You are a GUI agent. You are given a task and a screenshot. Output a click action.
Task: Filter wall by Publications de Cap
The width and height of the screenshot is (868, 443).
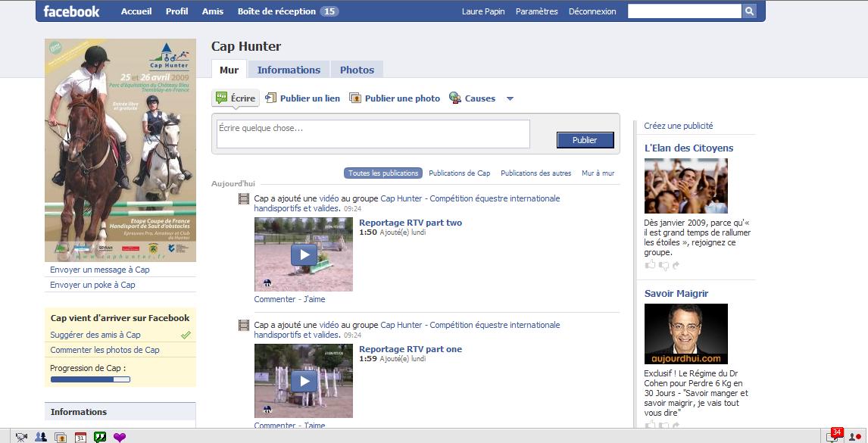(460, 173)
